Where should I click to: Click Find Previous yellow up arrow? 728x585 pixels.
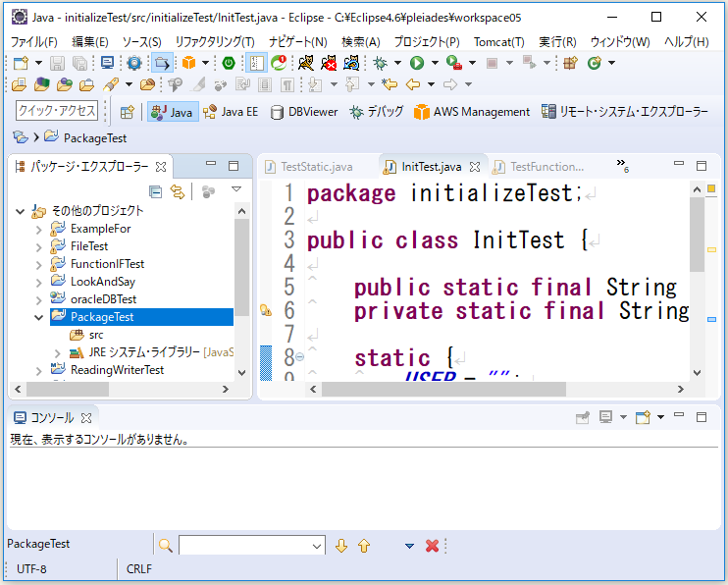coord(364,546)
